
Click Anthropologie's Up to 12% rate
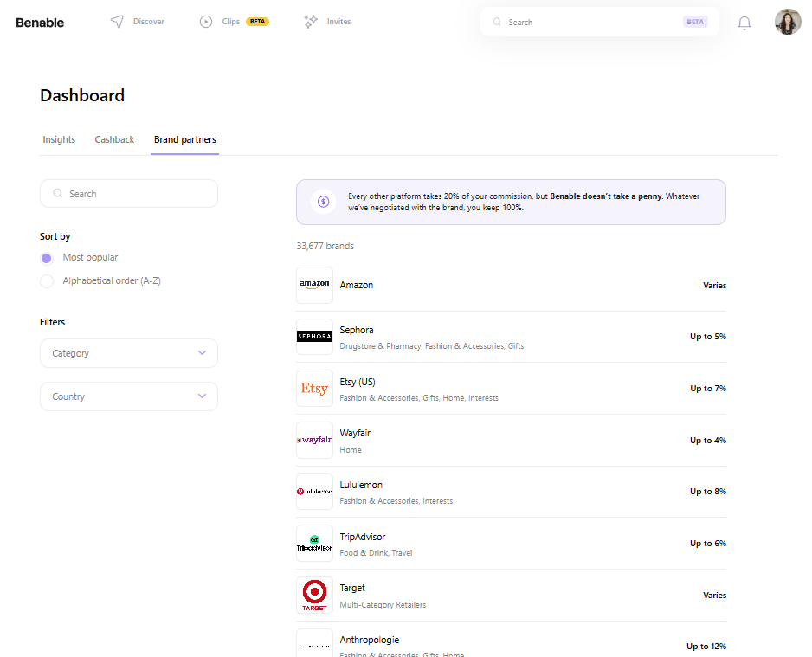[706, 646]
